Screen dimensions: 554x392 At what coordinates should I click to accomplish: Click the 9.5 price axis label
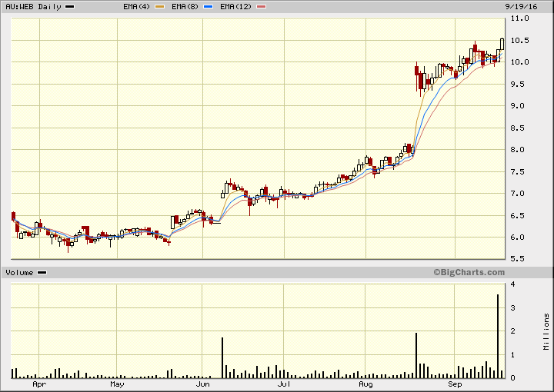click(519, 85)
